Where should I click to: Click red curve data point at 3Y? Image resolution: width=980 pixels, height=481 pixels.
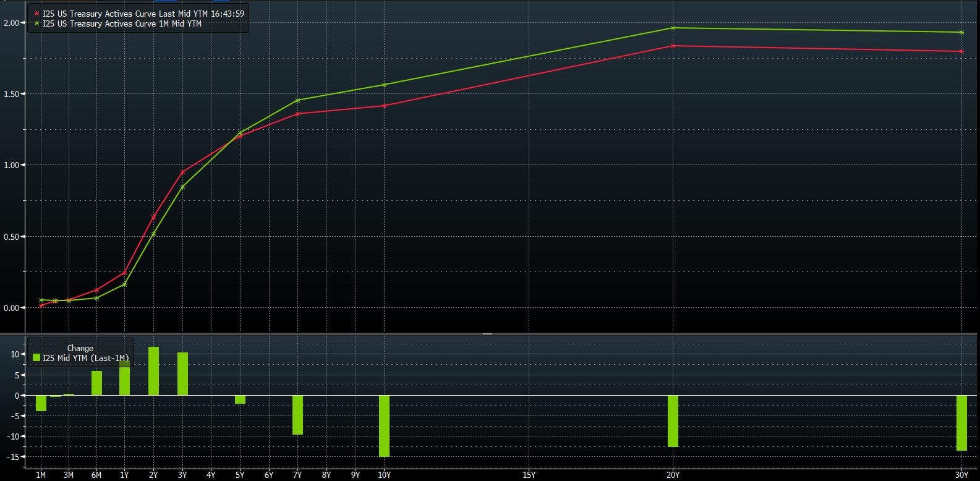pos(182,172)
